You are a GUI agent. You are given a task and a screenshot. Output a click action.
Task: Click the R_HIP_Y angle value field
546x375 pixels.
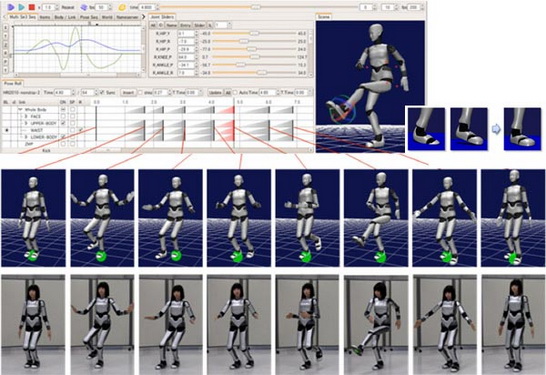[186, 33]
